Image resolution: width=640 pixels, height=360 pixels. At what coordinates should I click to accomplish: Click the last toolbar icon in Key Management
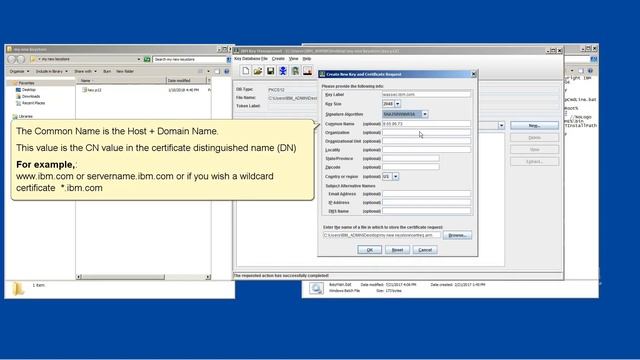coord(307,71)
